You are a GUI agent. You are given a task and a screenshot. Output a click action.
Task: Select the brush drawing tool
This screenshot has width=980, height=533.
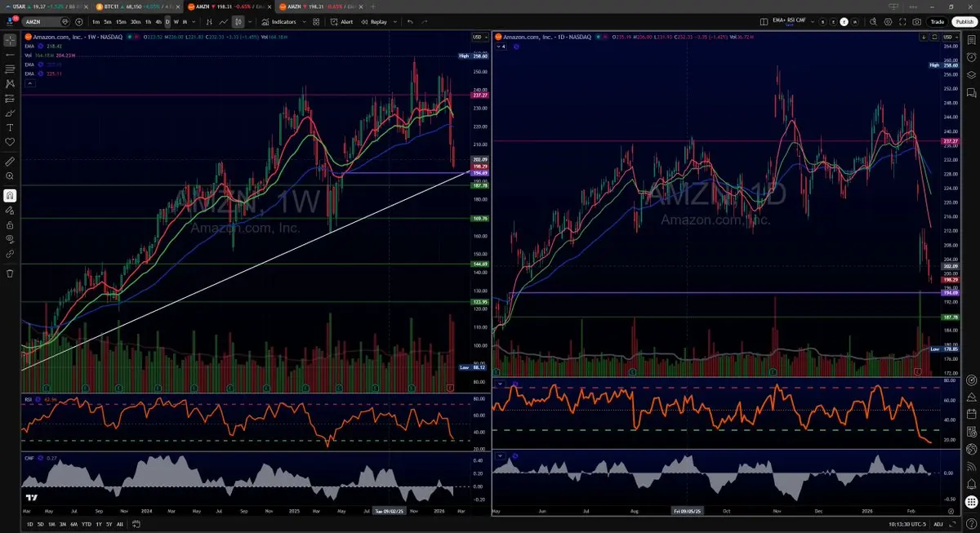click(x=10, y=113)
